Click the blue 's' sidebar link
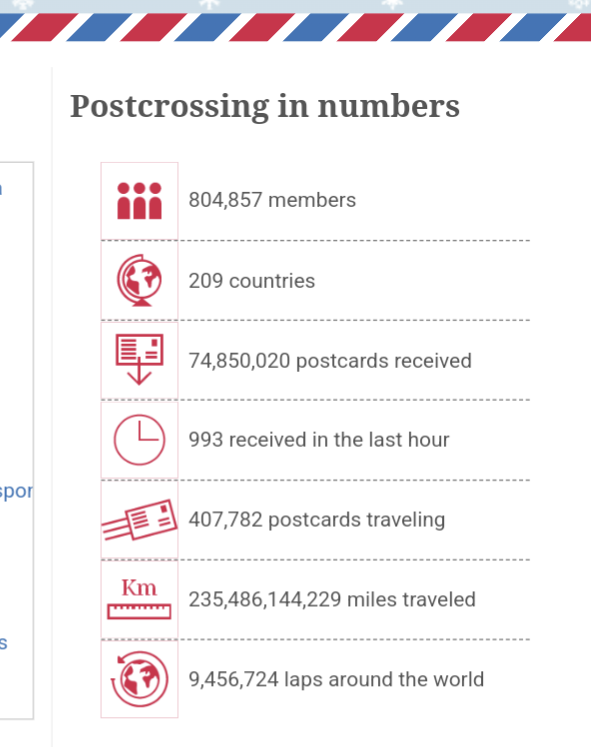 (x=3, y=643)
